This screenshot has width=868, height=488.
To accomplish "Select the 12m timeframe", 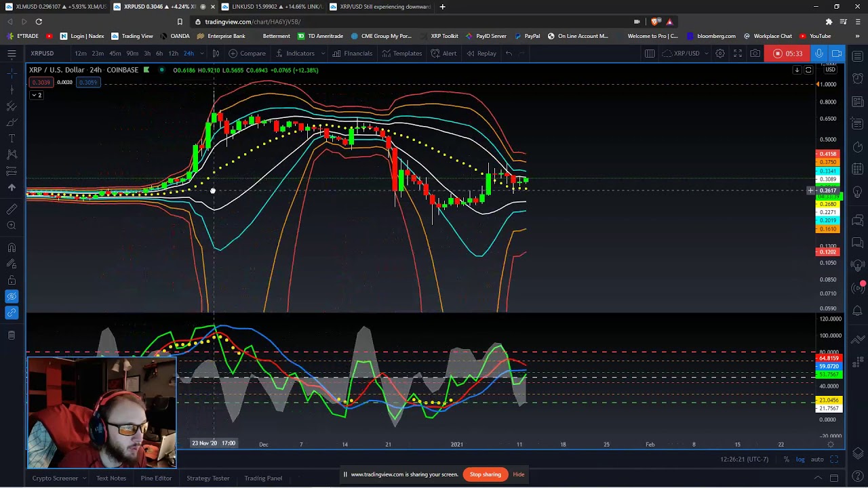I will pyautogui.click(x=81, y=54).
